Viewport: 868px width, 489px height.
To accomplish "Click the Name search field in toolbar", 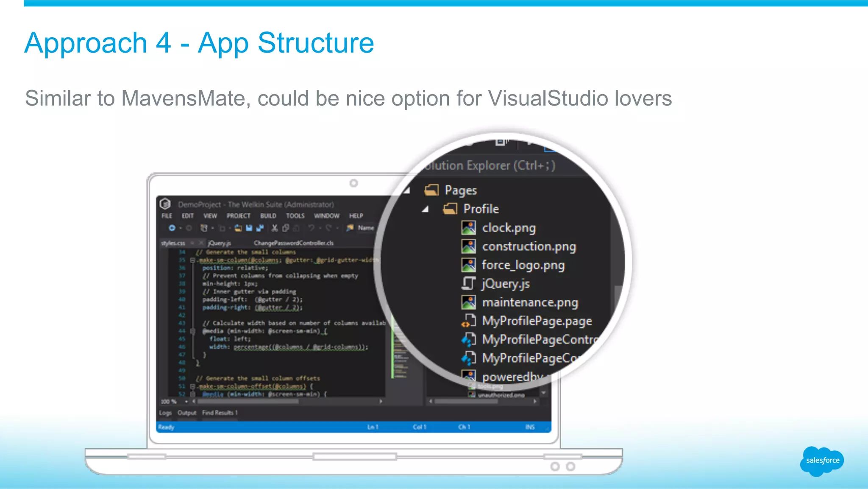I will 367,228.
